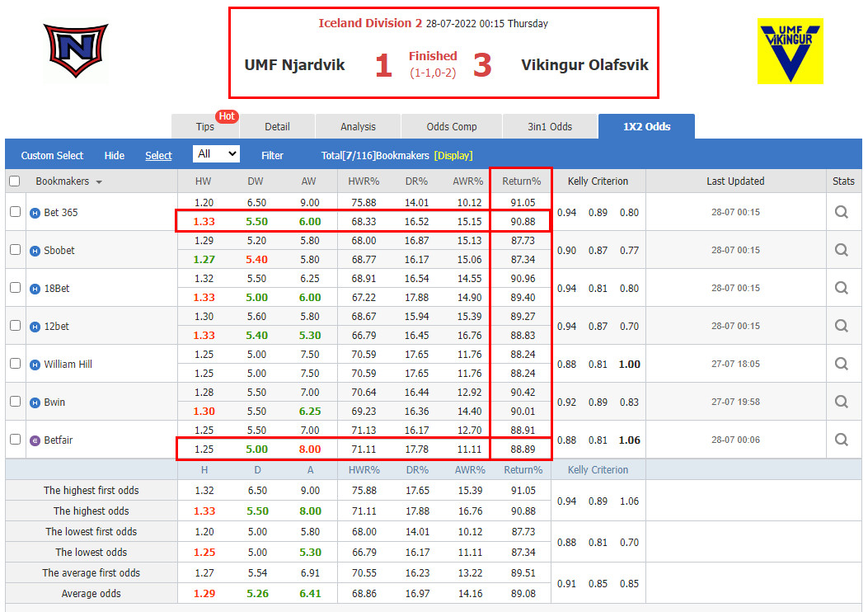
Task: Click the yellow Display link
Action: (453, 156)
